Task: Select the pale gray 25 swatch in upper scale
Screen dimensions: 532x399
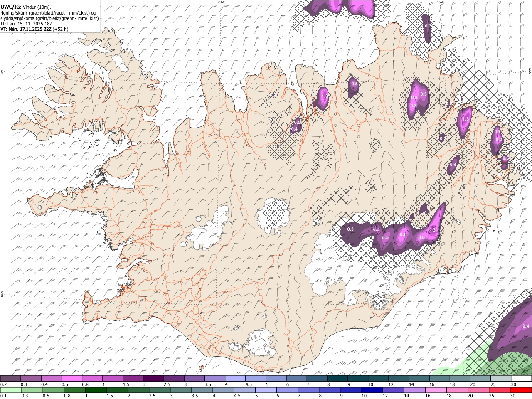Action: [x=501, y=379]
